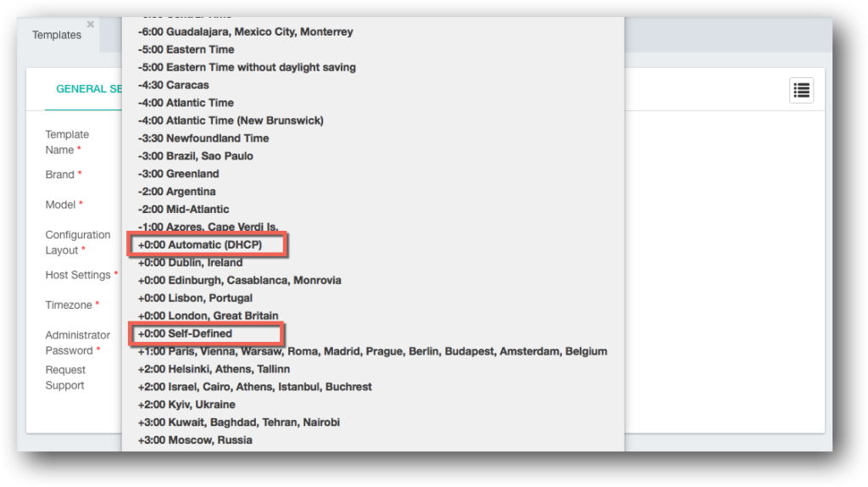This screenshot has height=487, width=868.
Task: Select -2:00 Argentina option
Action: pos(176,191)
